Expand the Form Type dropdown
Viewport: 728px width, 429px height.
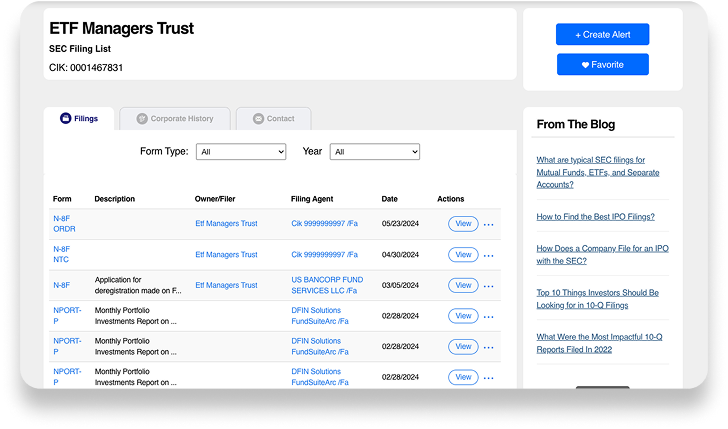241,152
